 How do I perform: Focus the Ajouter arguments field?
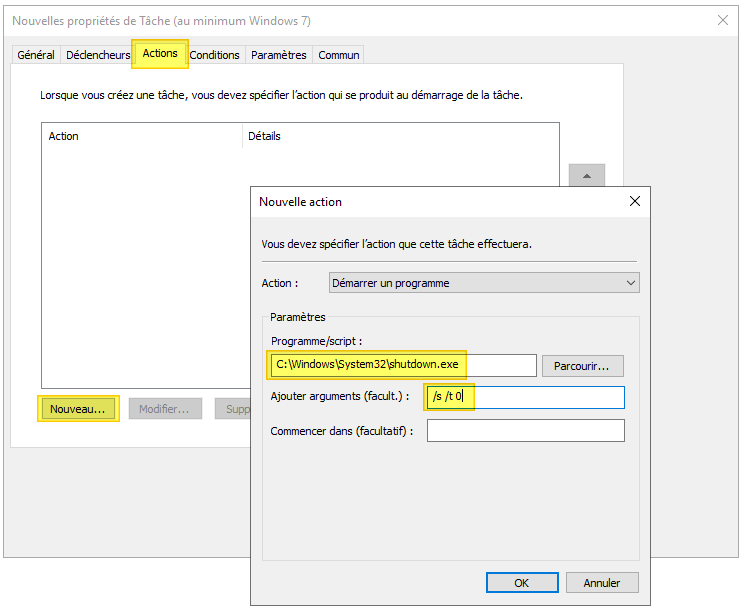coord(524,397)
